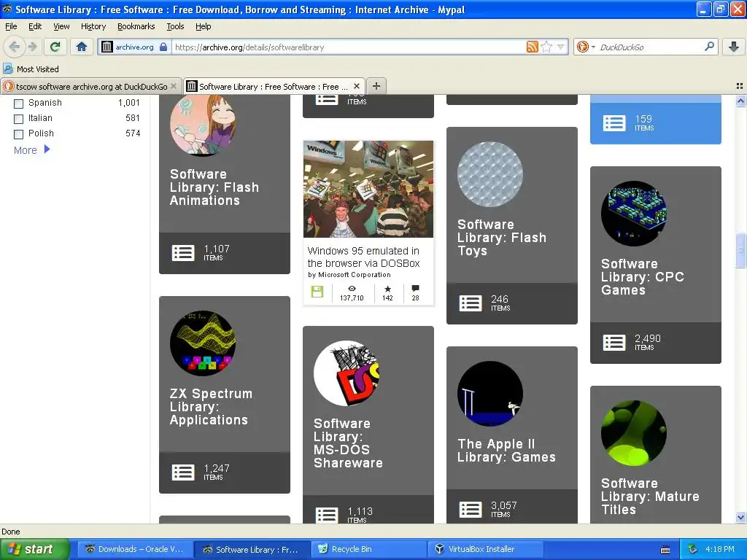Open the Downloads arrow icon

[734, 47]
